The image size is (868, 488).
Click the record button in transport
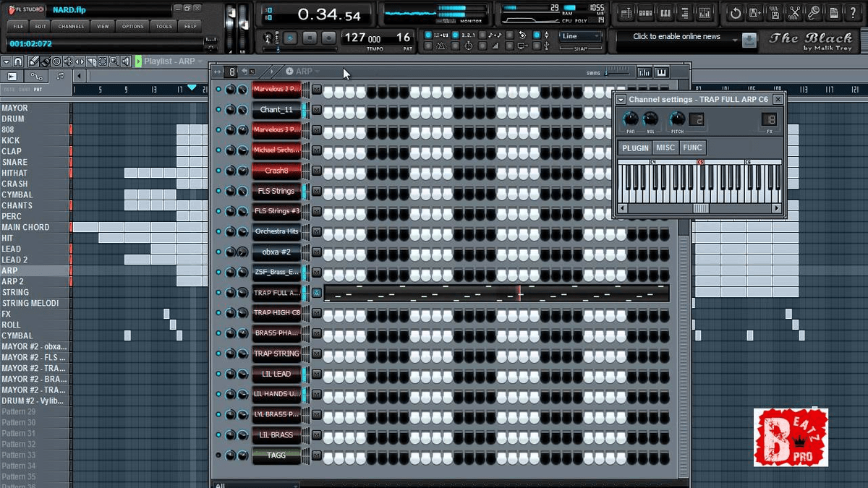pos(328,38)
